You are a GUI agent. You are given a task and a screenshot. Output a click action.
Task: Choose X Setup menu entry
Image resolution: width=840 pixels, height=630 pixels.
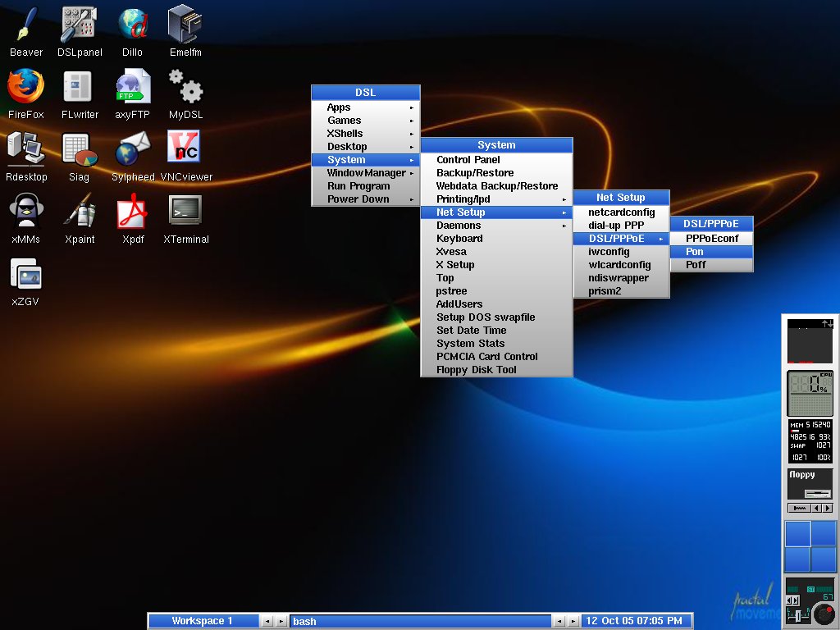pyautogui.click(x=496, y=265)
